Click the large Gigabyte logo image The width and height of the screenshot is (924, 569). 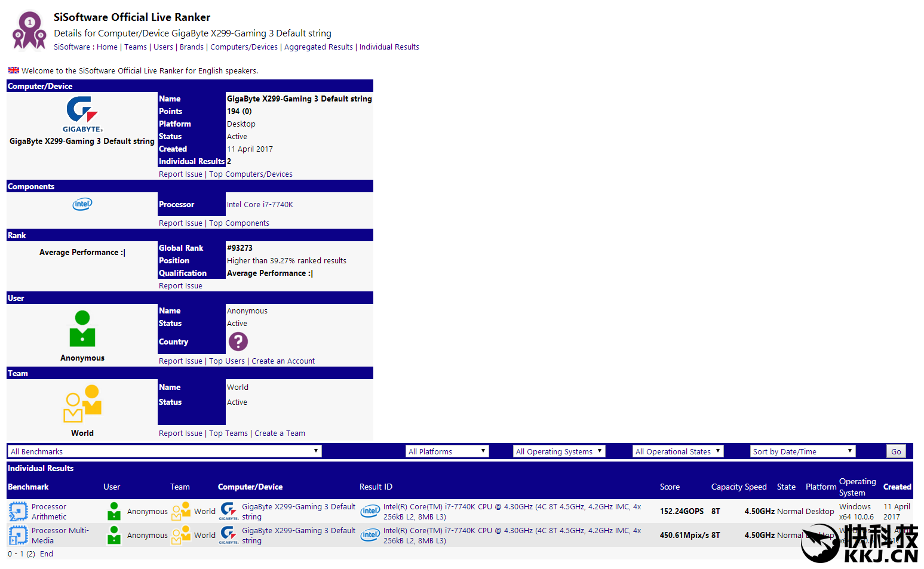(82, 115)
